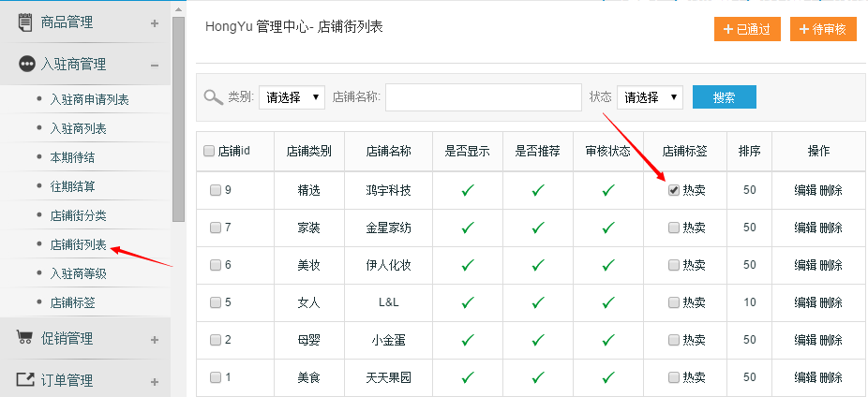
Task: Toggle 审核状态 checkmark for L&L
Action: click(x=608, y=302)
